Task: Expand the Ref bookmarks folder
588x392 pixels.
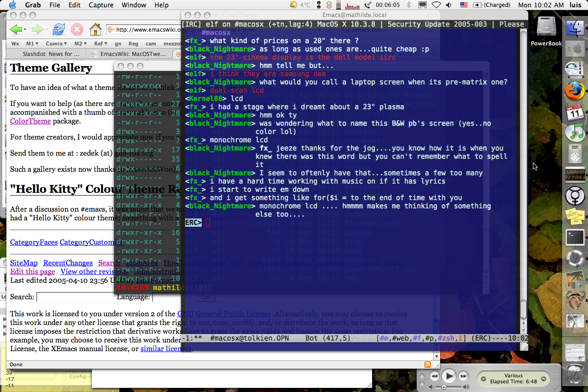Action: pos(100,44)
